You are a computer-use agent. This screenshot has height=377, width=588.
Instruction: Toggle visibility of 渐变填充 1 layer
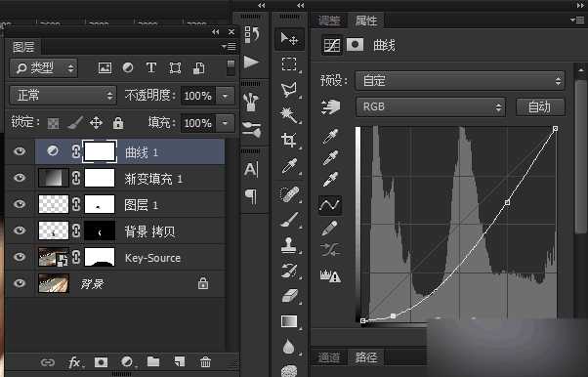[20, 178]
